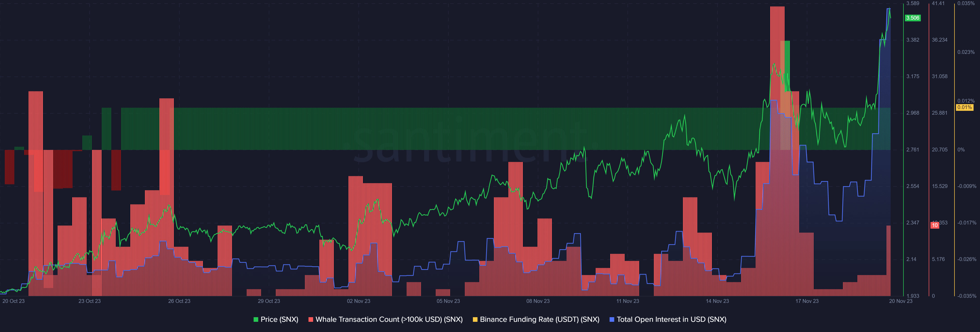Click the 02 Nov 23 date label

click(358, 301)
